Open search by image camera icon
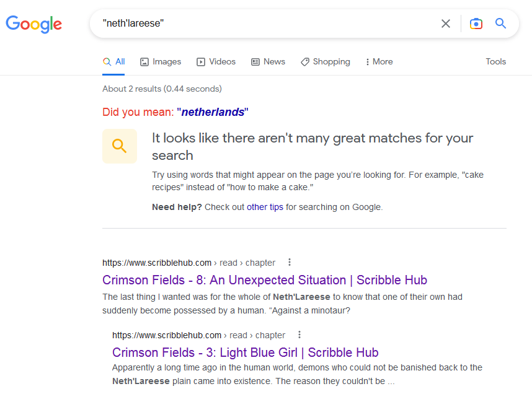The height and width of the screenshot is (407, 532). pos(476,24)
